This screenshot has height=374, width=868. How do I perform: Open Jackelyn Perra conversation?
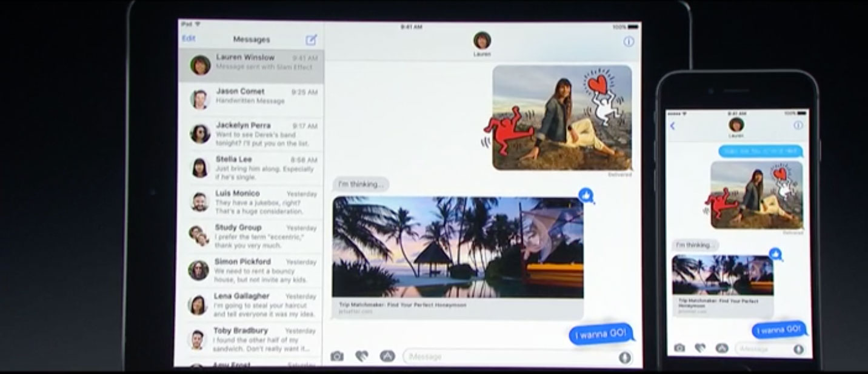pyautogui.click(x=250, y=134)
